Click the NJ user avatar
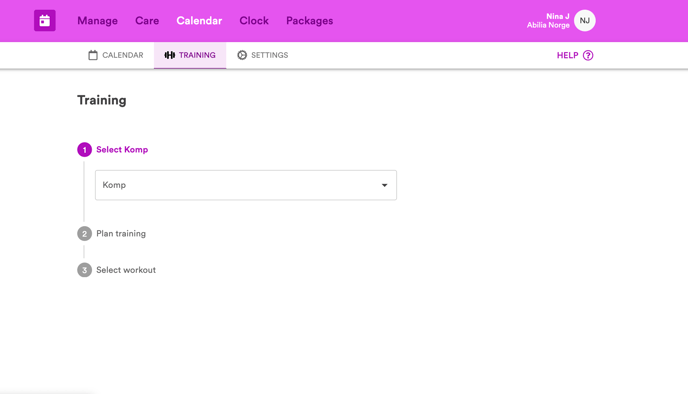Image resolution: width=688 pixels, height=394 pixels. click(584, 21)
